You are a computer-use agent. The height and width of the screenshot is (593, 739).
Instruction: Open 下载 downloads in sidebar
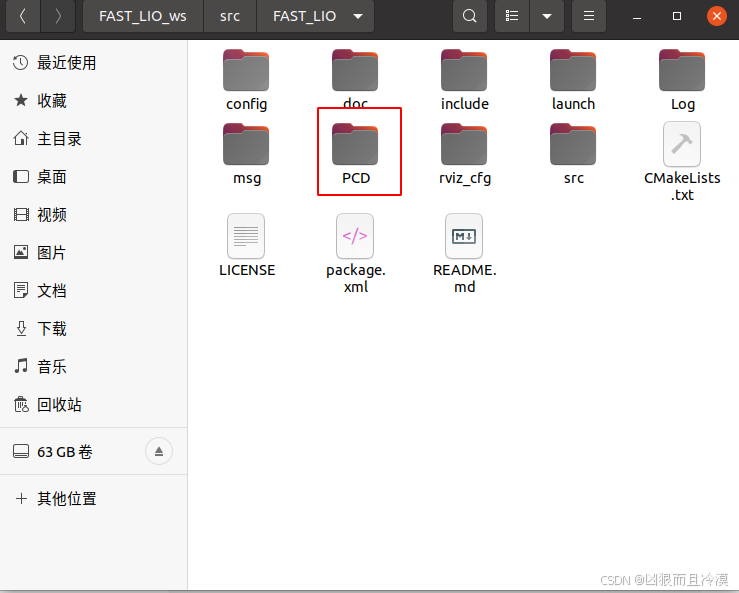[x=93, y=329]
